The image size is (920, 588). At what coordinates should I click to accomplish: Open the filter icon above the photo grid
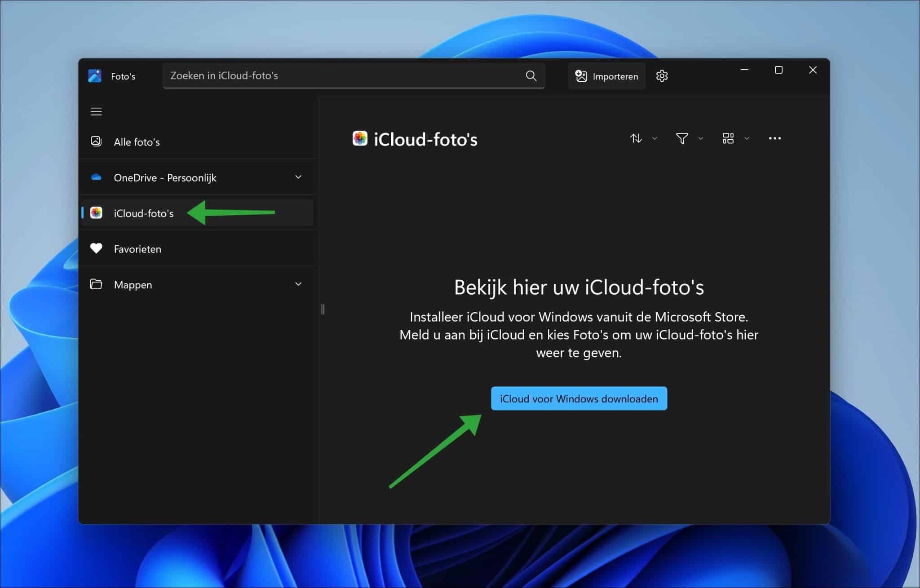click(682, 138)
